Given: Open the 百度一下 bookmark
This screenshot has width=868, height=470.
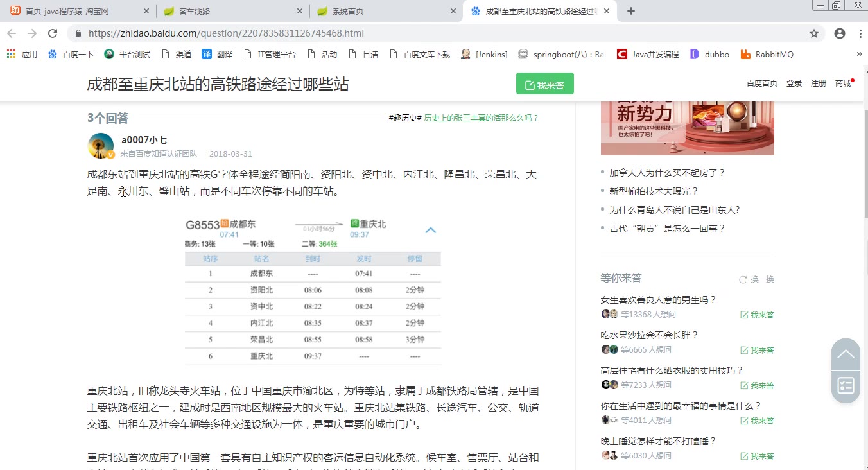Looking at the screenshot, I should pos(71,55).
